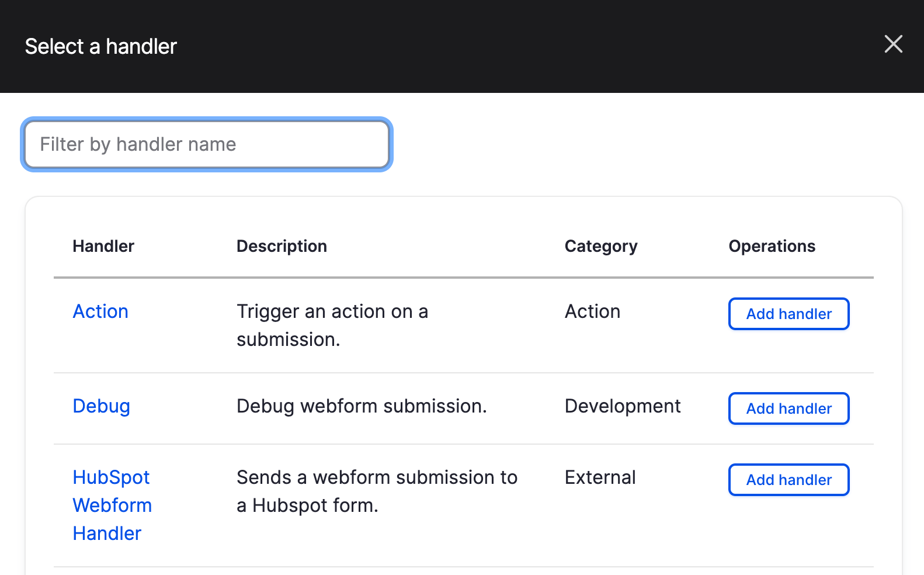
Task: Add handler for the Debug row
Action: coord(788,408)
